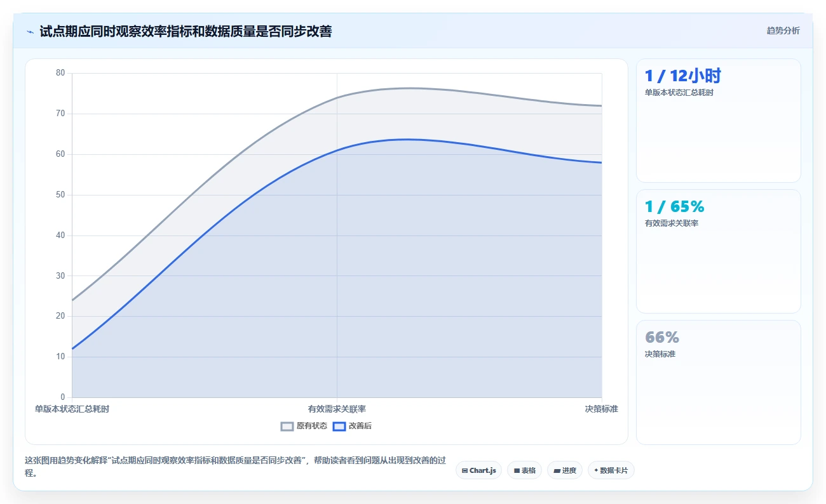Click the 有效需求关联率 card caption

pos(671,223)
